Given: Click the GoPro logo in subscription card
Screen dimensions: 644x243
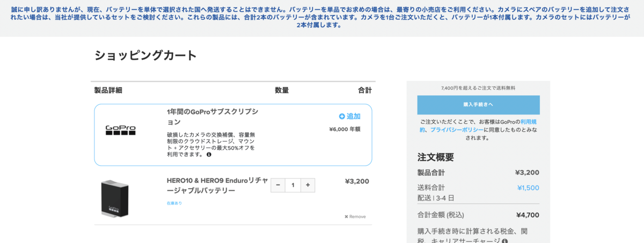Looking at the screenshot, I should point(120,130).
